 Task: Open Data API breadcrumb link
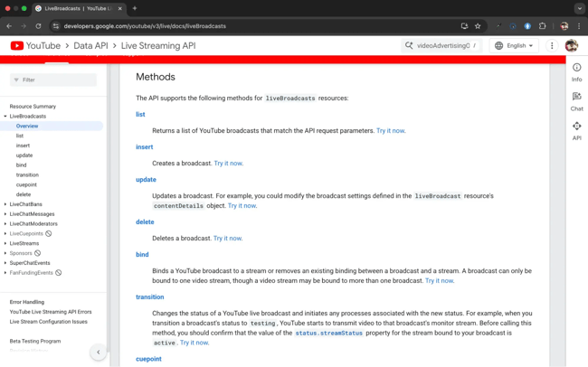pos(90,46)
